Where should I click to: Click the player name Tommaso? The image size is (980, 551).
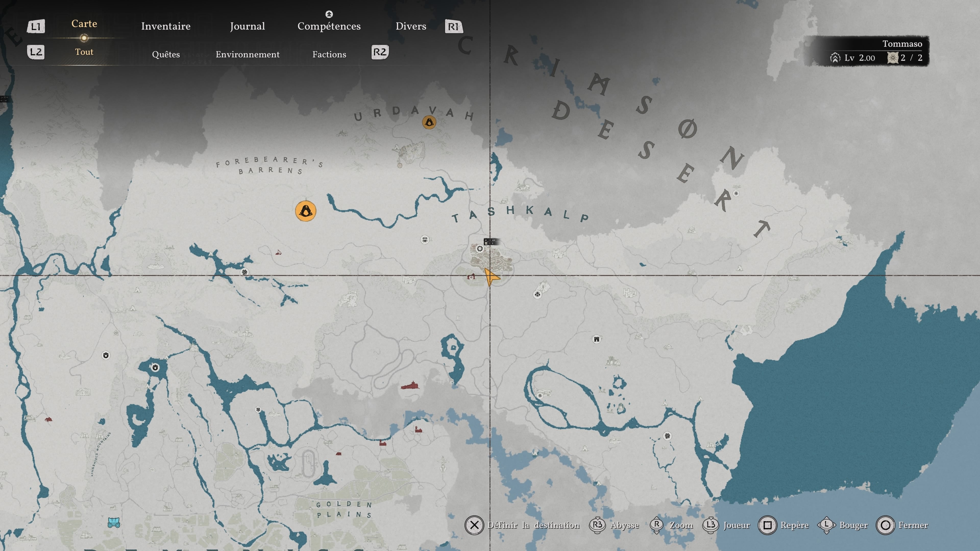click(902, 44)
